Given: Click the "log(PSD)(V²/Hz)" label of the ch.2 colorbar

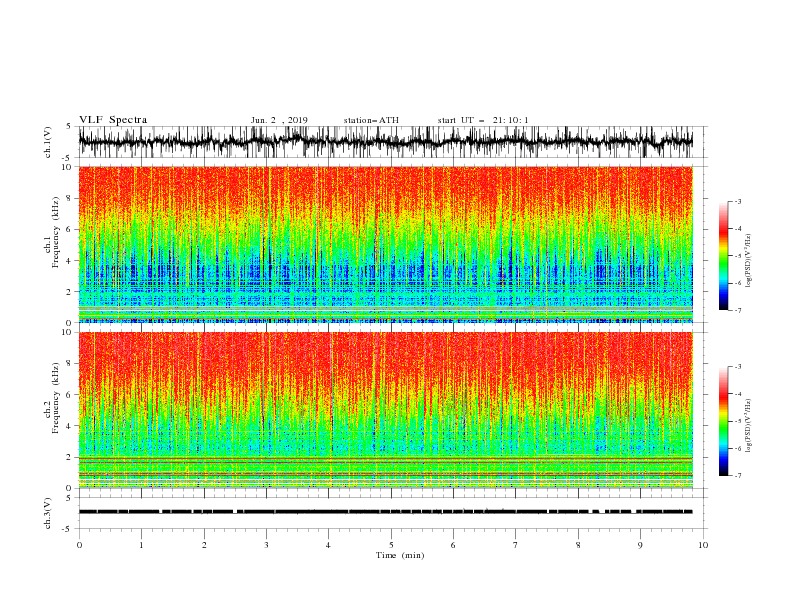Looking at the screenshot, I should pos(749,426).
